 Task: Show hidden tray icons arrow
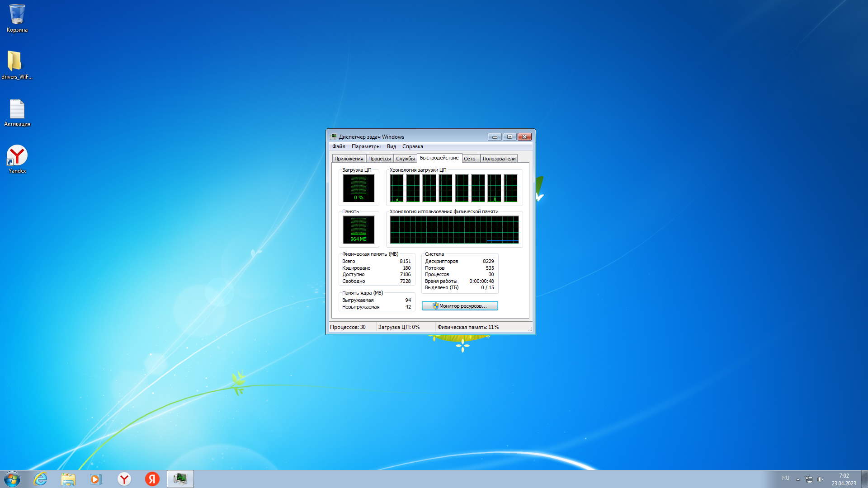pyautogui.click(x=798, y=479)
